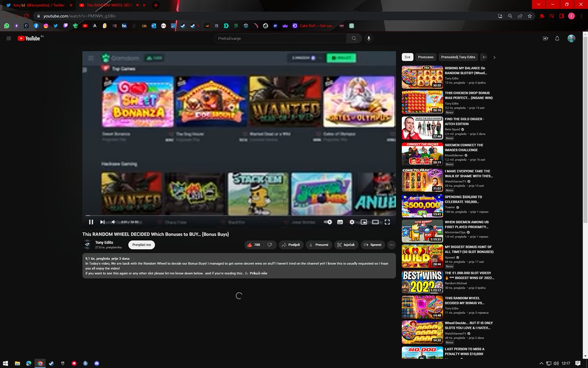The width and height of the screenshot is (588, 368).
Task: Mute the YouTube tab audio icon
Action: [x=137, y=5]
